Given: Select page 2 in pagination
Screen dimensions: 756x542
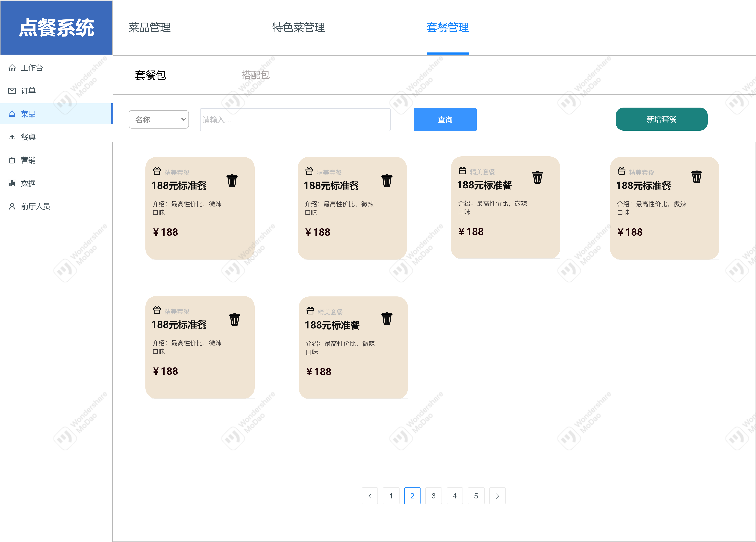Looking at the screenshot, I should pyautogui.click(x=412, y=496).
